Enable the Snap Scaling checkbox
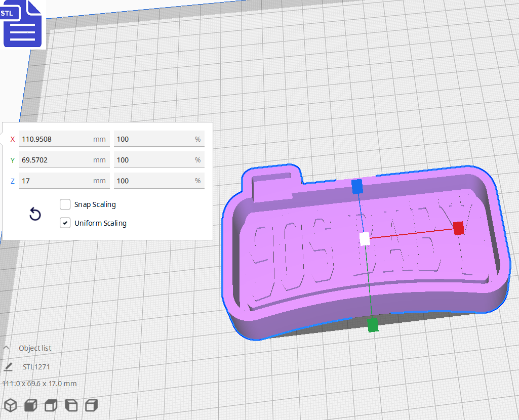 point(65,204)
